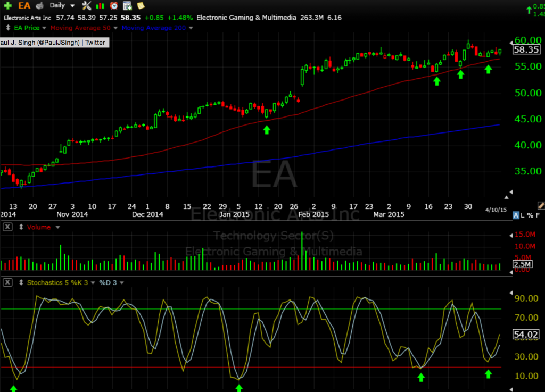Click the green and red bar chart icon

tap(100, 5)
